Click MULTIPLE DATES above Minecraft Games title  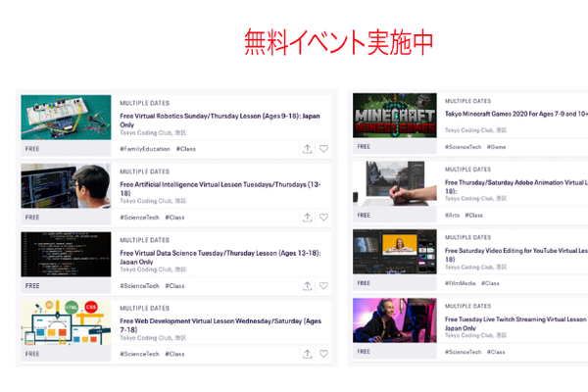(468, 101)
